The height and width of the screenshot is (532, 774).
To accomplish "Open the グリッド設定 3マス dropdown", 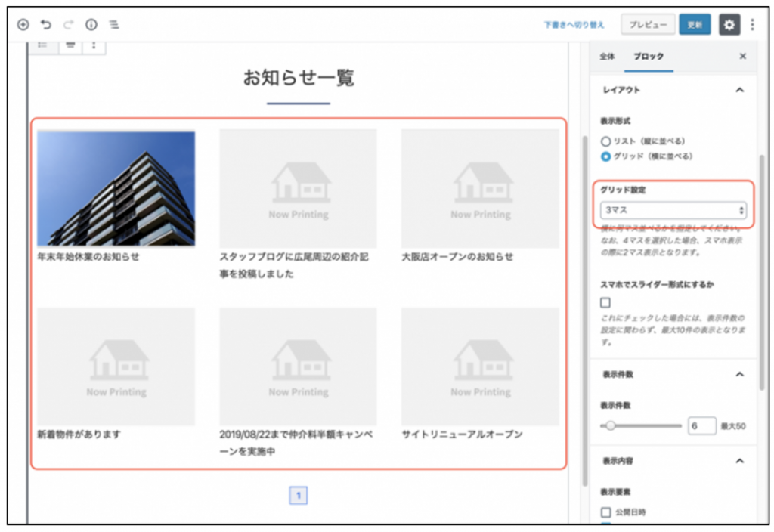I will click(x=673, y=210).
